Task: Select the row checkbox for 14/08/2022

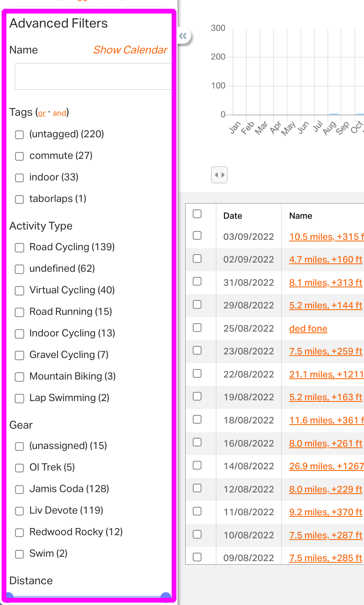Action: (x=197, y=465)
